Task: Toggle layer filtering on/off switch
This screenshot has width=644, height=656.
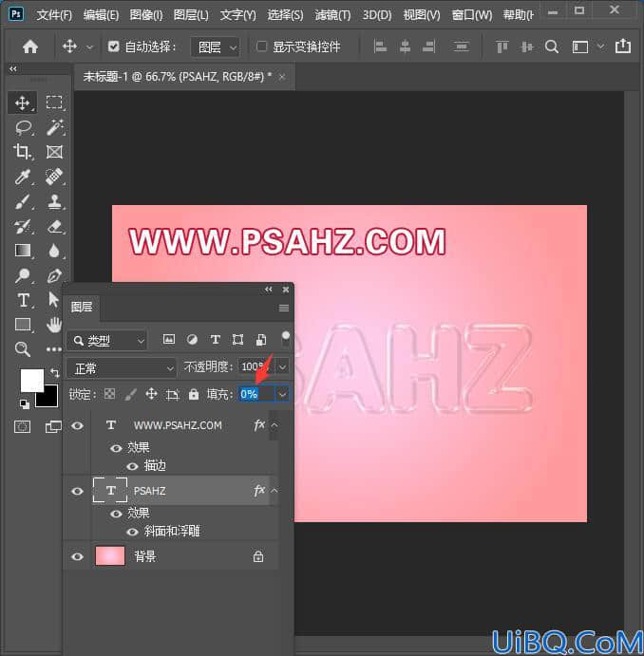Action: pyautogui.click(x=286, y=339)
